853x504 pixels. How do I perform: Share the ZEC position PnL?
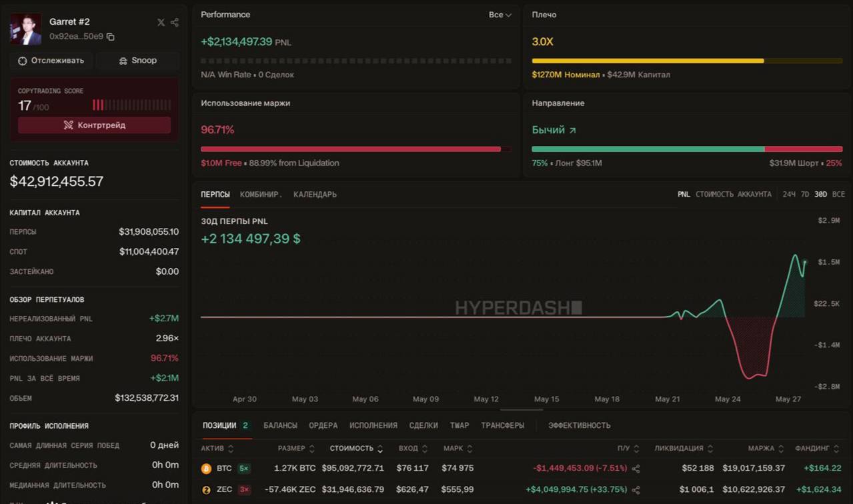point(636,490)
